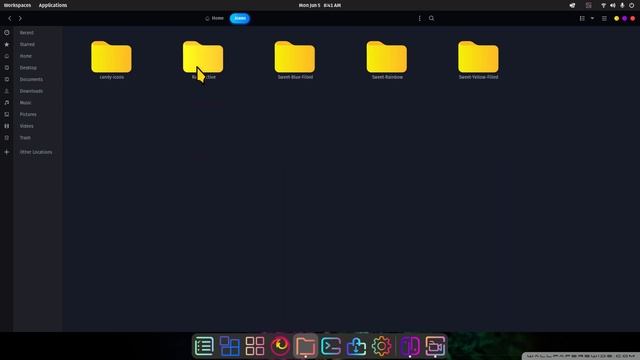Viewport: 640px width, 360px height.
Task: Go forward with the right arrow
Action: [x=20, y=18]
